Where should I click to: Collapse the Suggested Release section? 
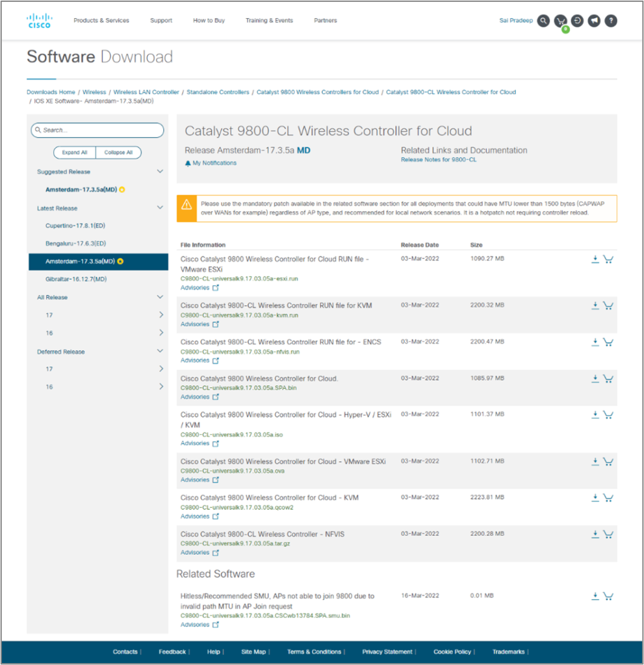tap(160, 171)
